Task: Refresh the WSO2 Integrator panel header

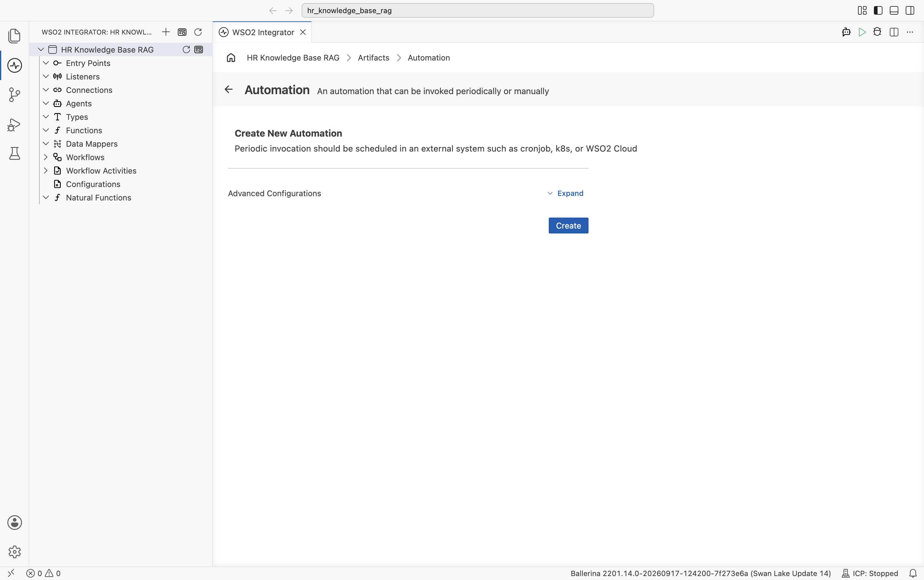Action: (198, 32)
